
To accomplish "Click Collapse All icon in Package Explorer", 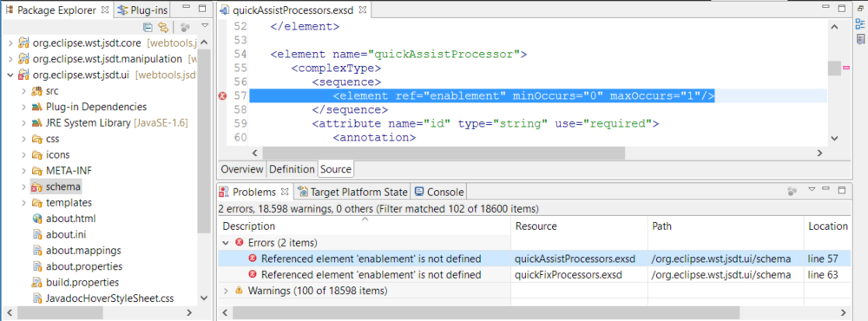I will pos(148,27).
